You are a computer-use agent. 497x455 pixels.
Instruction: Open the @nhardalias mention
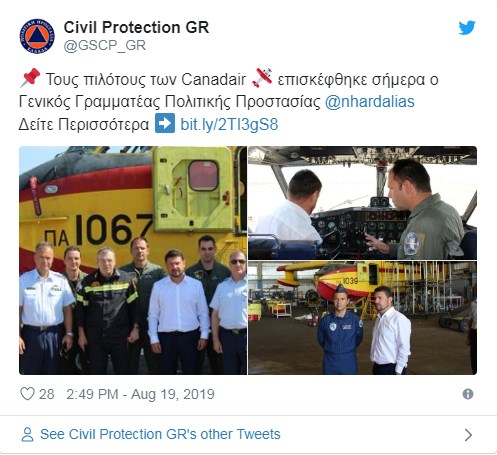click(370, 101)
